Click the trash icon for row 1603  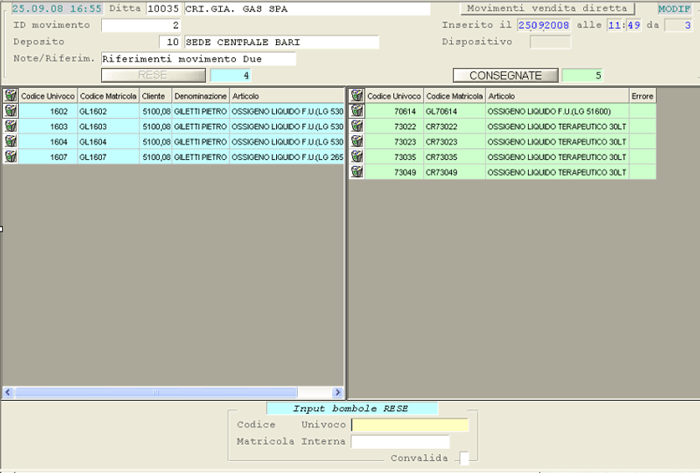[10, 126]
